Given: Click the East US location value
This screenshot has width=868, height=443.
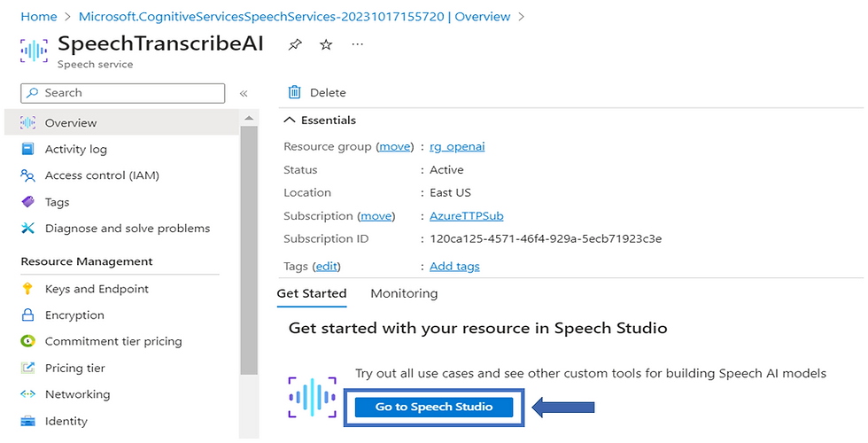Looking at the screenshot, I should pyautogui.click(x=450, y=193).
